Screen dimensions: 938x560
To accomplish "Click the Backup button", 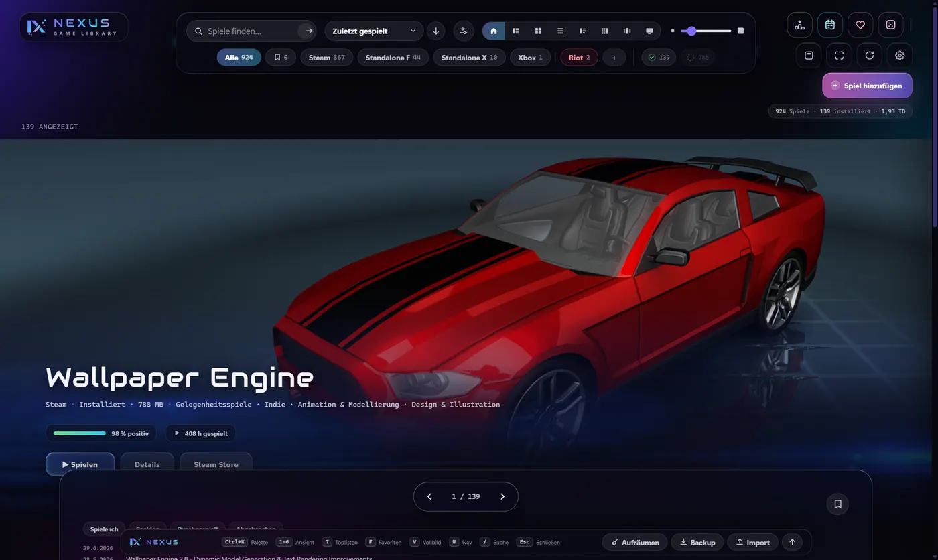I will tap(697, 542).
